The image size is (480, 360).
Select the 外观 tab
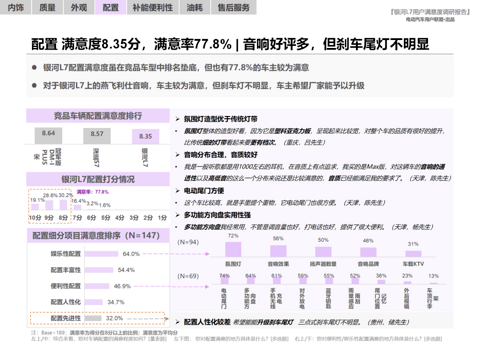tap(79, 7)
